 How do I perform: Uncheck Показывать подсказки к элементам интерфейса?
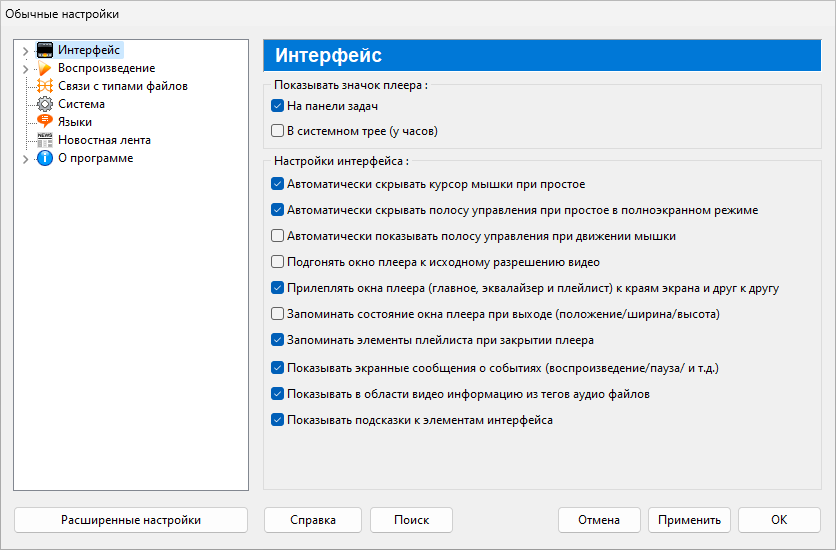[278, 420]
